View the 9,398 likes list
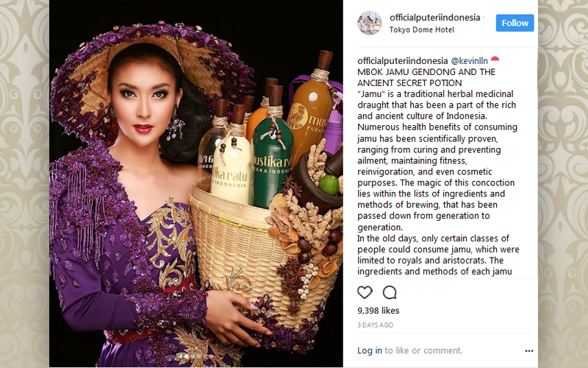The image size is (588, 368). pyautogui.click(x=378, y=311)
